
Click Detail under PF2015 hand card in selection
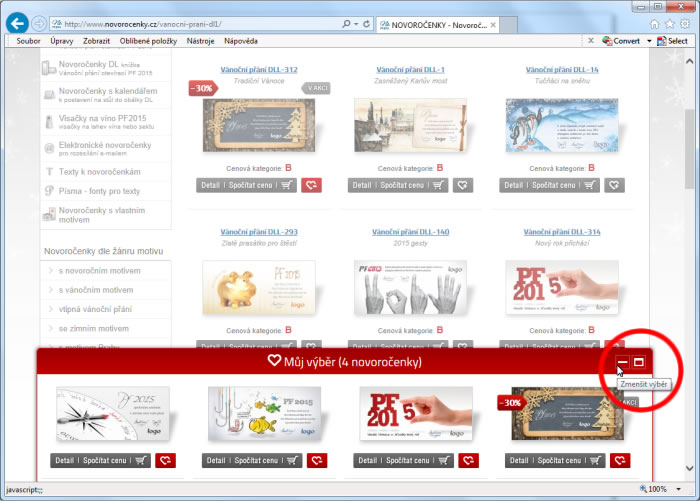367,460
